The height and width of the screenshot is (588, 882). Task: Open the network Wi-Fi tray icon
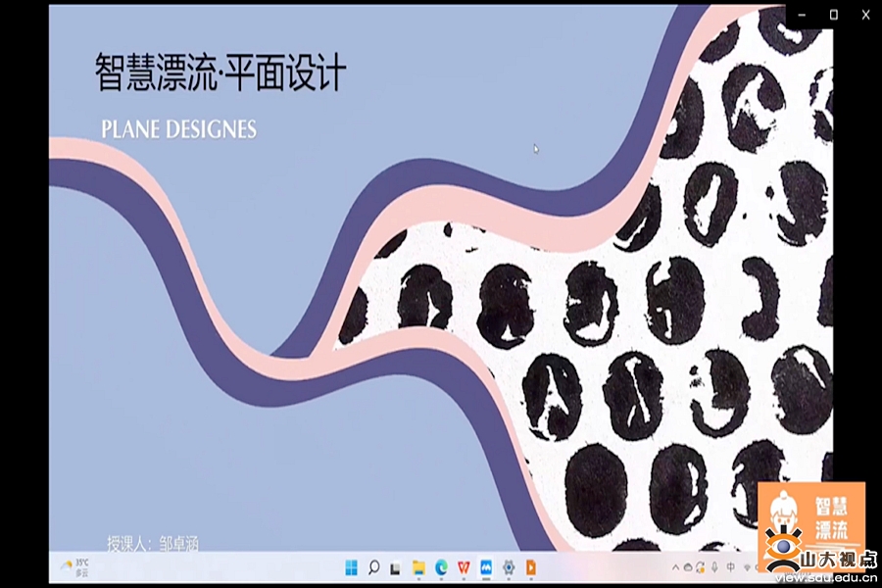point(747,567)
